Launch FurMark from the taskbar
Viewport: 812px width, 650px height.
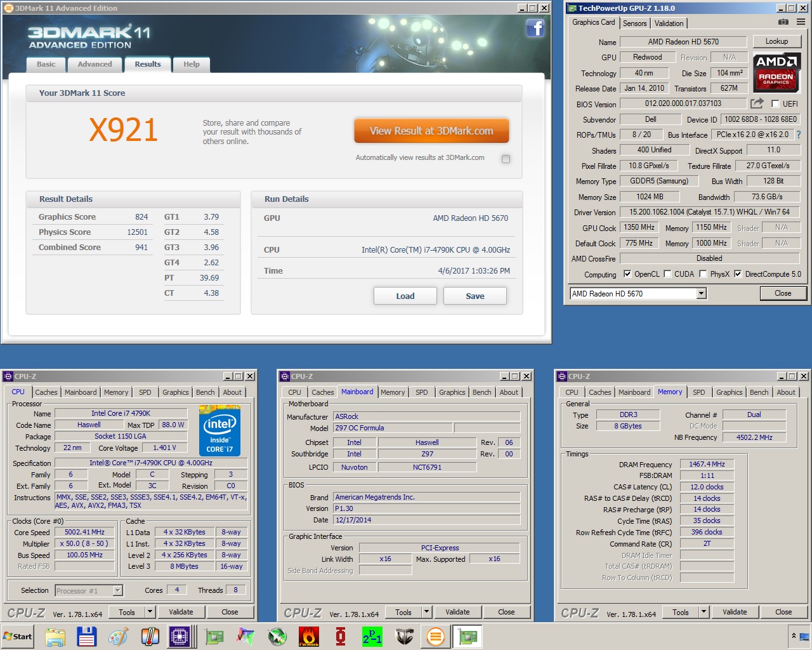[x=309, y=637]
